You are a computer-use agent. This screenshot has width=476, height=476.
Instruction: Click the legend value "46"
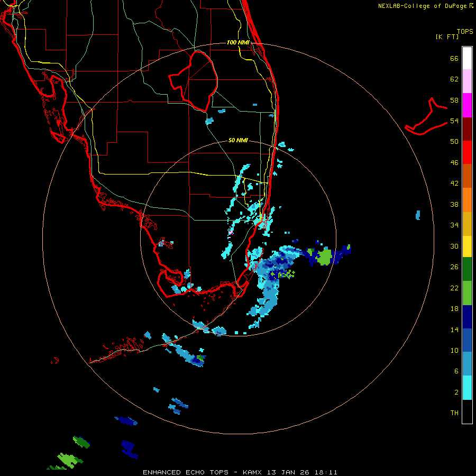click(454, 163)
